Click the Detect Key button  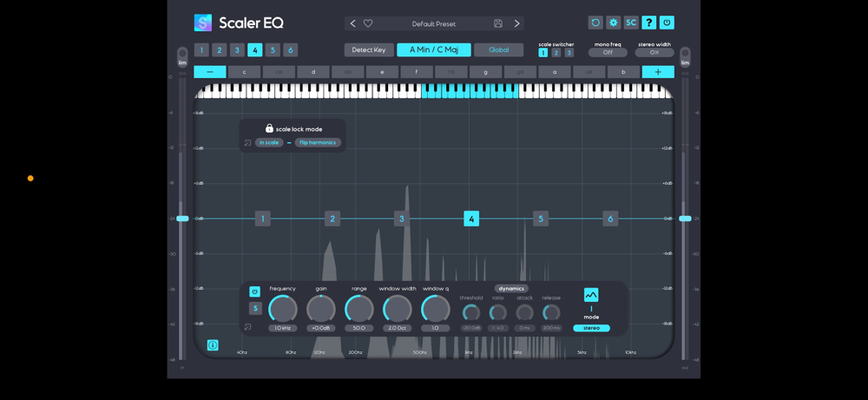click(x=369, y=49)
